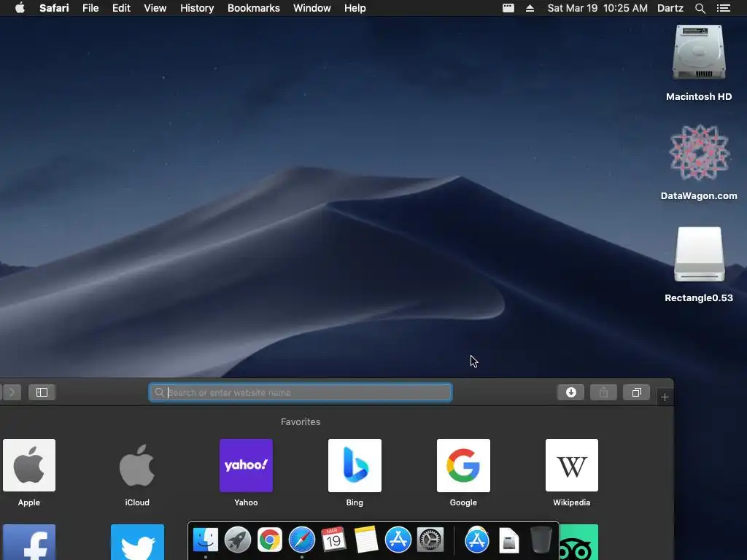Screen dimensions: 747x560
Task: Open the Safari application menu
Action: [54, 8]
